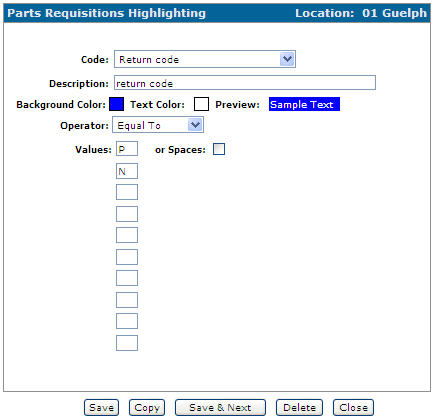Open the Code dropdown arrow
Image resolution: width=435 pixels, height=420 pixels.
tap(287, 59)
